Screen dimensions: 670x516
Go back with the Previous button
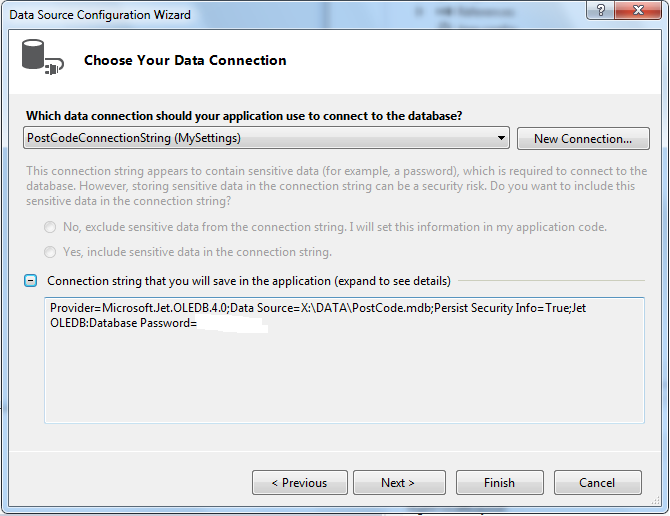coord(300,483)
